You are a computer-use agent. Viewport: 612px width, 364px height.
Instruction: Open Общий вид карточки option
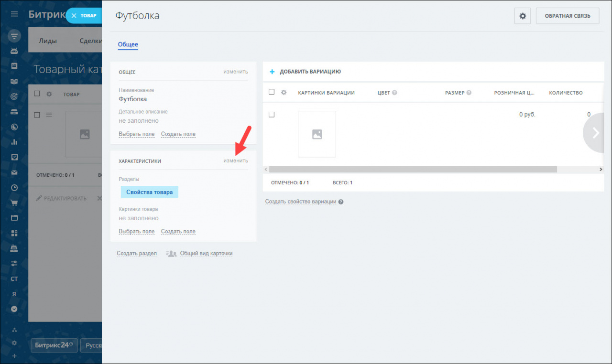click(x=206, y=254)
